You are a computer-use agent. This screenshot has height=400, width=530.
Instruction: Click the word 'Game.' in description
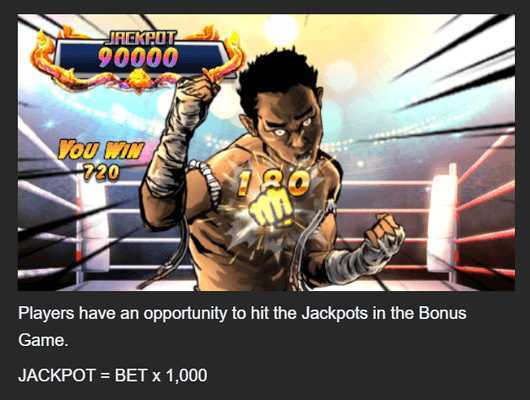(x=43, y=340)
